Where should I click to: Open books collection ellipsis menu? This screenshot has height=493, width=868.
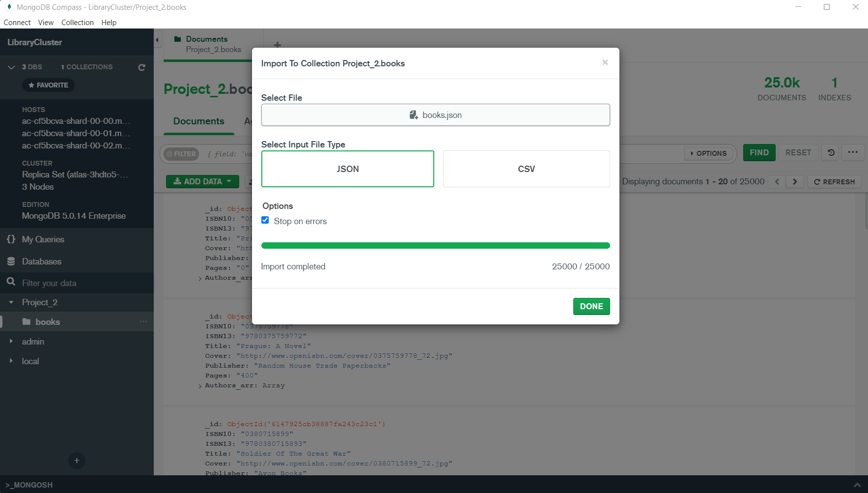click(143, 321)
